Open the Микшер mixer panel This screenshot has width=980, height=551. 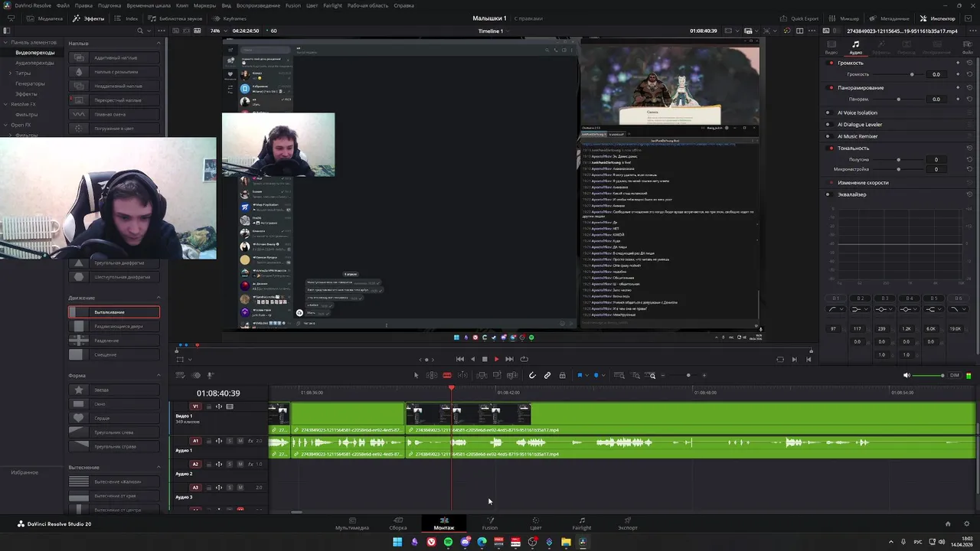point(844,18)
